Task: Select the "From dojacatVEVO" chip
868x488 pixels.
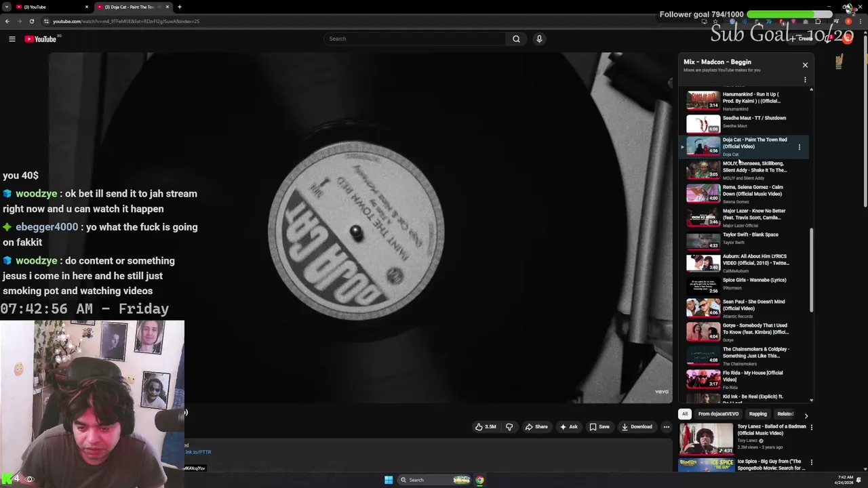Action: point(718,414)
